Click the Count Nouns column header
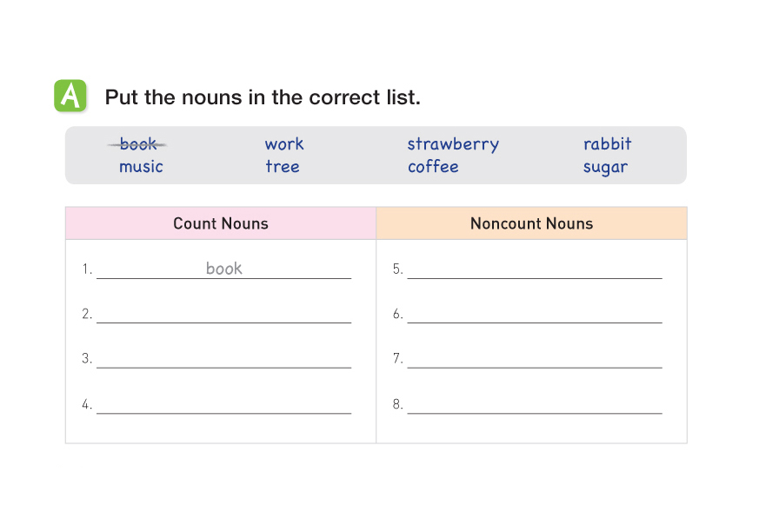The height and width of the screenshot is (532, 759). coord(221,223)
